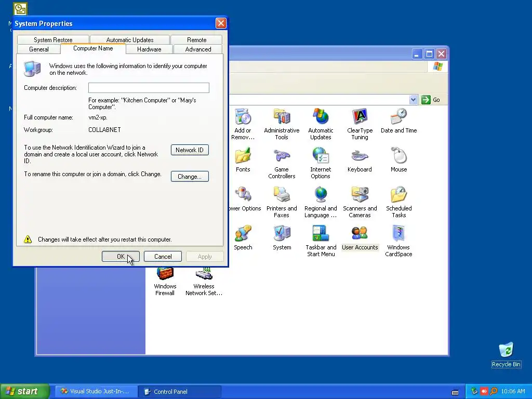The image size is (532, 399).
Task: Open Taskbar and Start Menu icon
Action: tap(321, 241)
